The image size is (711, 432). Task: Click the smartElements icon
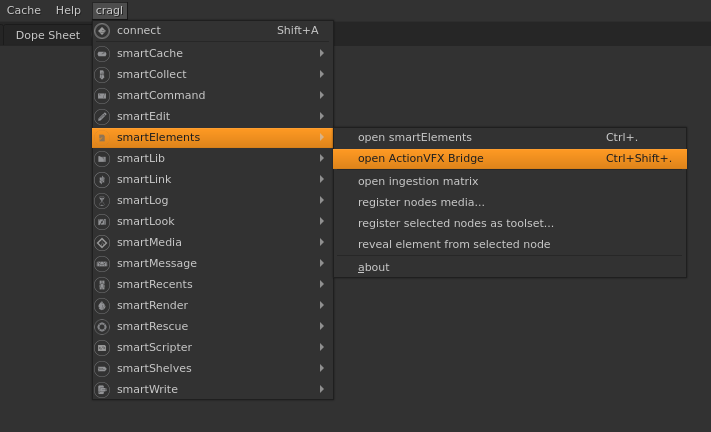pos(102,138)
